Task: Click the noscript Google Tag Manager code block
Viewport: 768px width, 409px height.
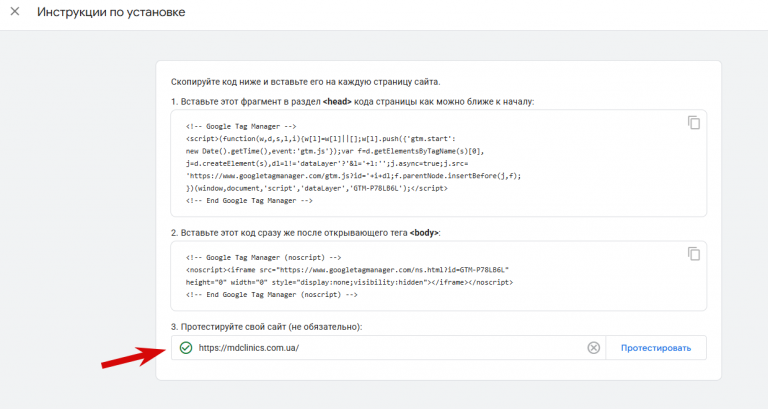Action: 438,276
